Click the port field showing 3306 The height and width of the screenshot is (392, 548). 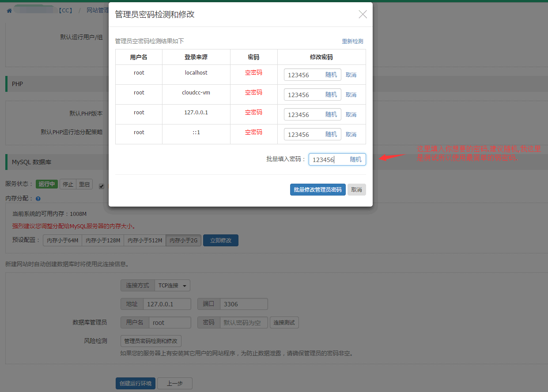coord(244,304)
